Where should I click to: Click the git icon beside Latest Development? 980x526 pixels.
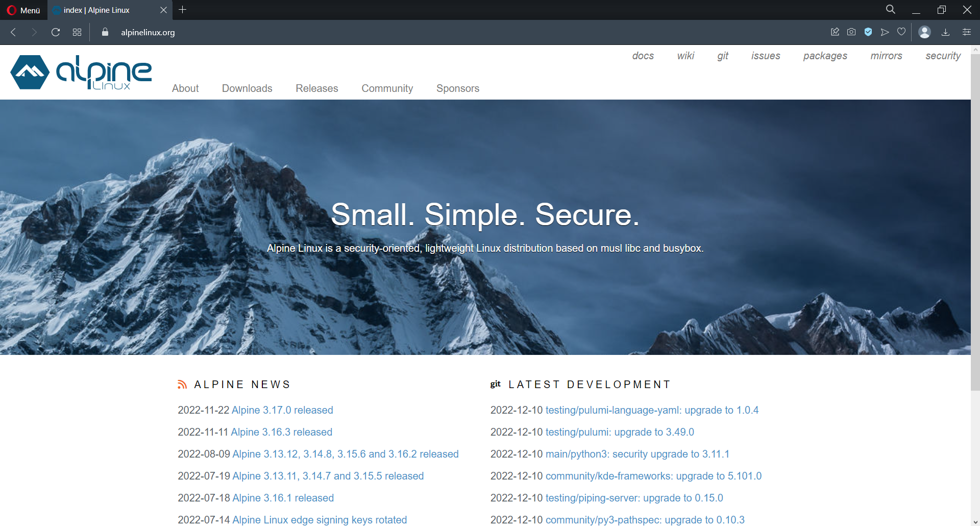coord(496,384)
